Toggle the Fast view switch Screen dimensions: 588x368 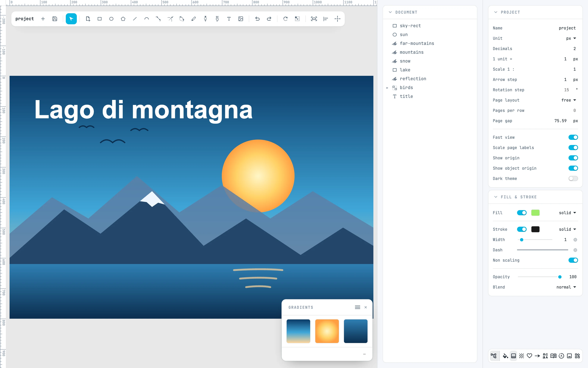[573, 137]
